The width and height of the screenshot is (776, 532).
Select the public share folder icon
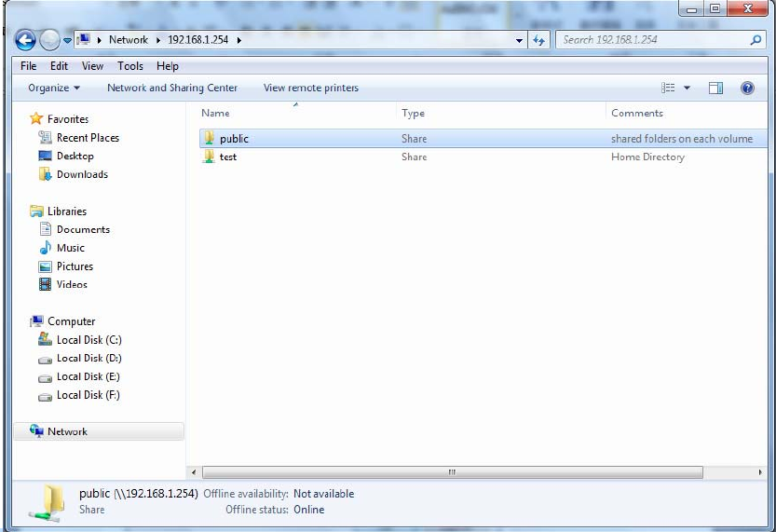[210, 138]
